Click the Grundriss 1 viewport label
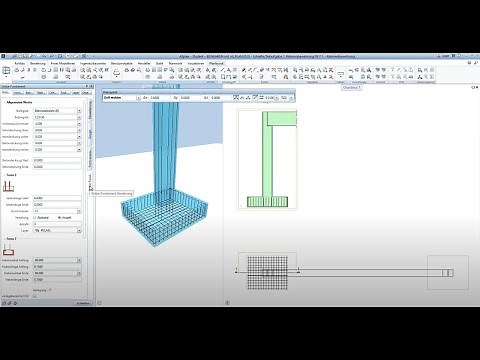This screenshot has height=360, width=480. 351,88
